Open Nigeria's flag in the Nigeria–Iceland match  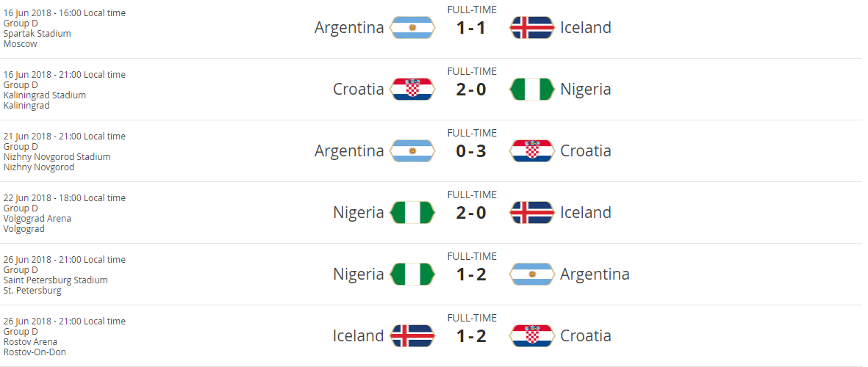tap(412, 213)
